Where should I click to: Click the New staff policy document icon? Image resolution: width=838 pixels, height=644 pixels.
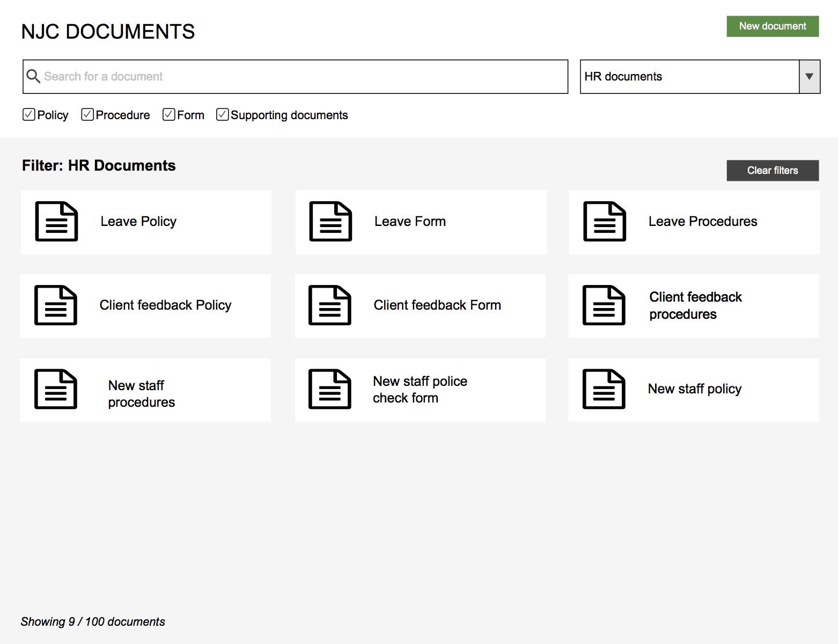[x=604, y=389]
